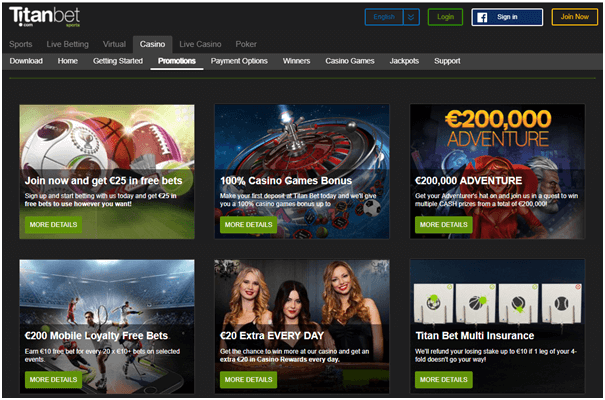Click the tennis ball target card icon
The height and width of the screenshot is (400, 605).
(x=561, y=303)
